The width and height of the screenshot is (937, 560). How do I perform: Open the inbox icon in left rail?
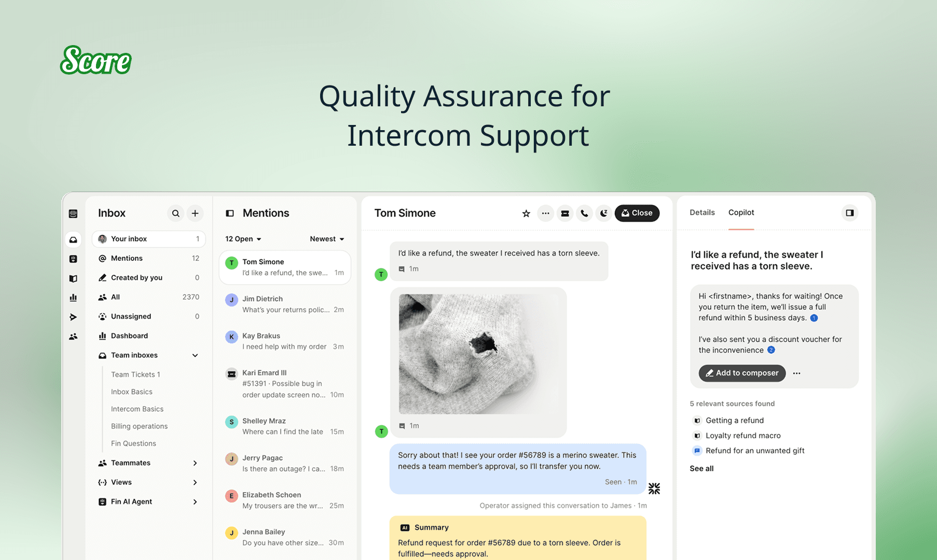[x=73, y=240]
